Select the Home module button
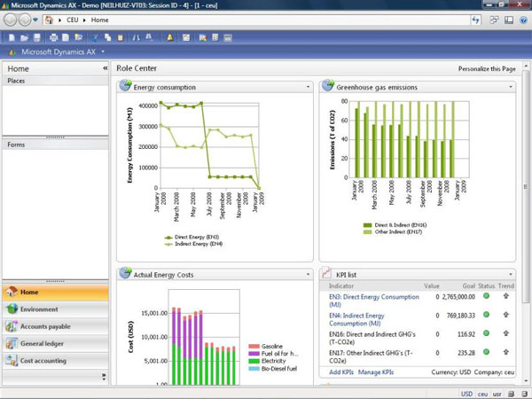The height and width of the screenshot is (399, 532). click(x=55, y=292)
